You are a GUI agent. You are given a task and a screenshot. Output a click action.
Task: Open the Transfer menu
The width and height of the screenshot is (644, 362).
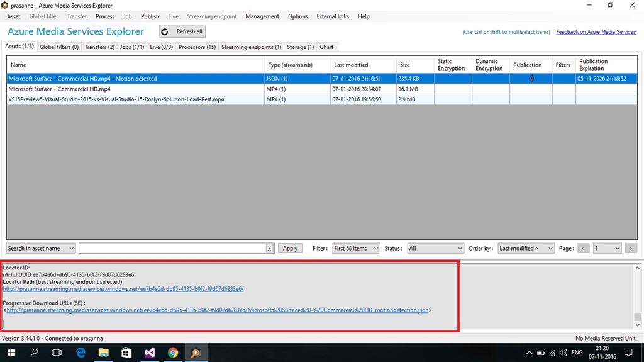pos(77,16)
